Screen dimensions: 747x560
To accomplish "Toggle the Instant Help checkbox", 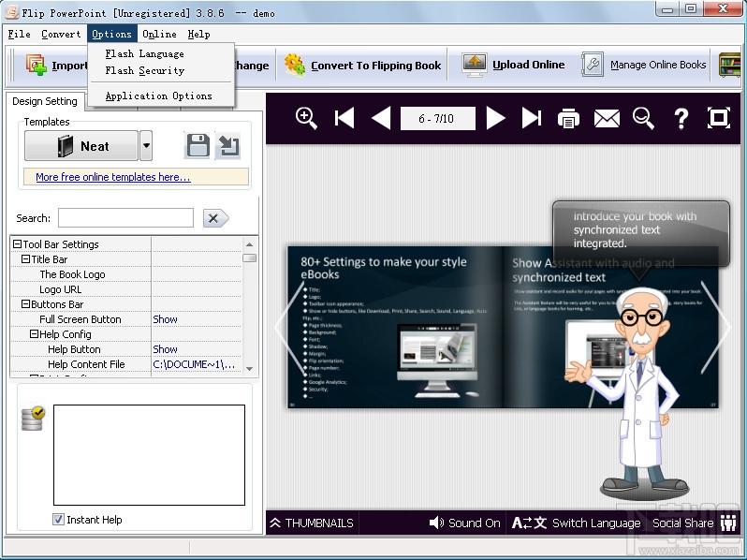I will 59,520.
